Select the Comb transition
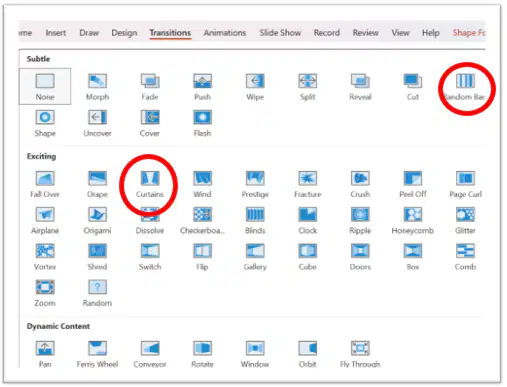The image size is (507, 387). 465,257
